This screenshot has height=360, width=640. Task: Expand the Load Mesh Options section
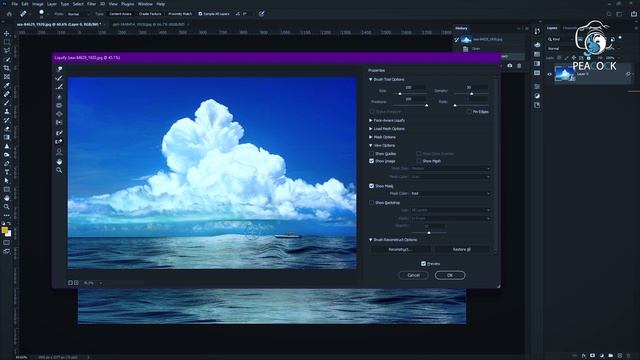[371, 129]
